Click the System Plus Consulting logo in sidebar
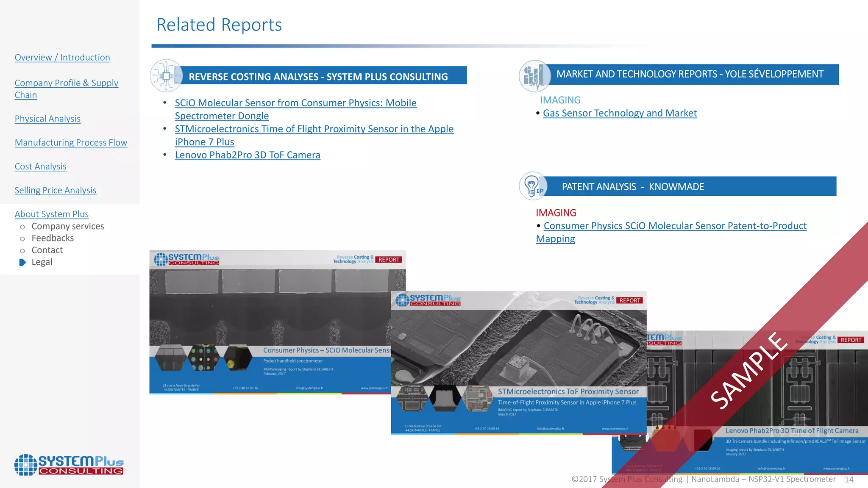The height and width of the screenshot is (488, 868). pyautogui.click(x=69, y=465)
